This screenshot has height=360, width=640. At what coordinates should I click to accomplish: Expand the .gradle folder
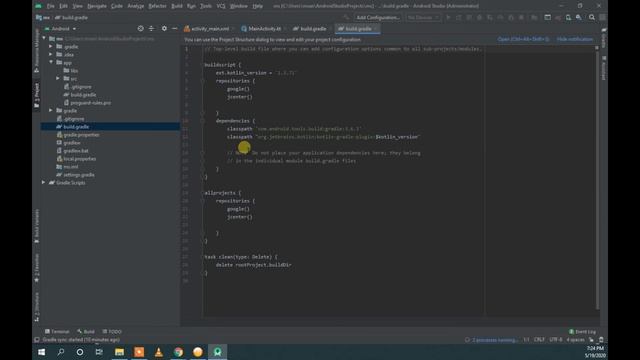51,47
